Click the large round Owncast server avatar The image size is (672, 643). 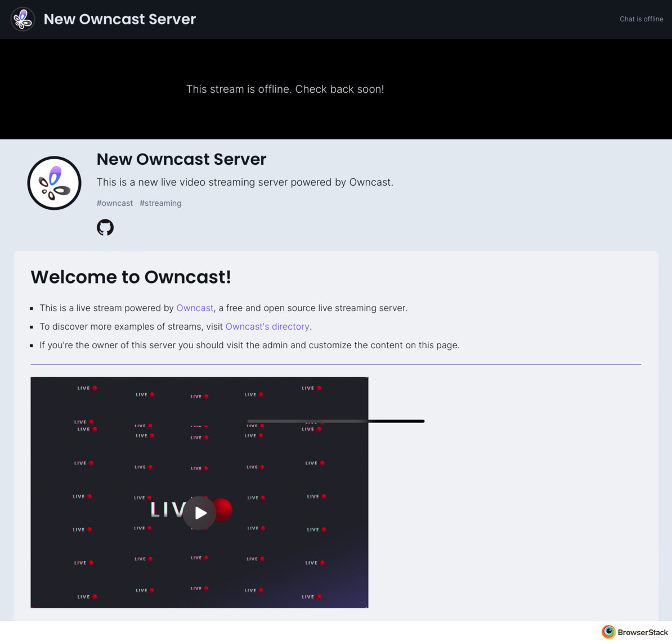pos(55,183)
